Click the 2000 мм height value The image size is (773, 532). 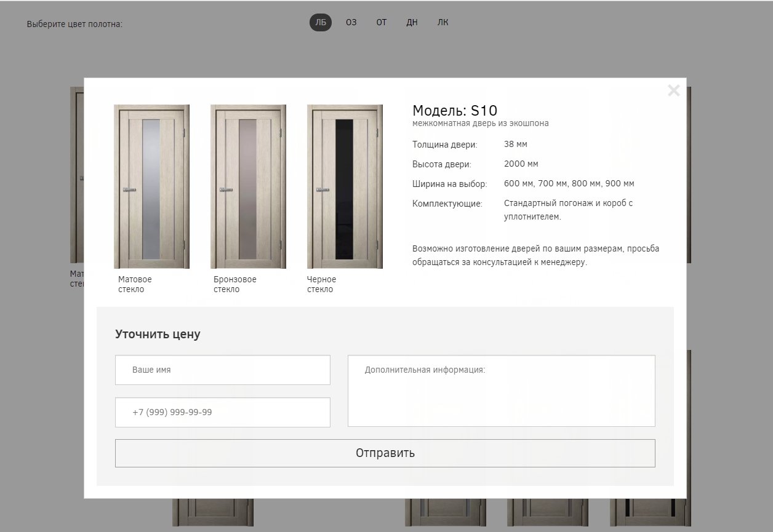[521, 164]
